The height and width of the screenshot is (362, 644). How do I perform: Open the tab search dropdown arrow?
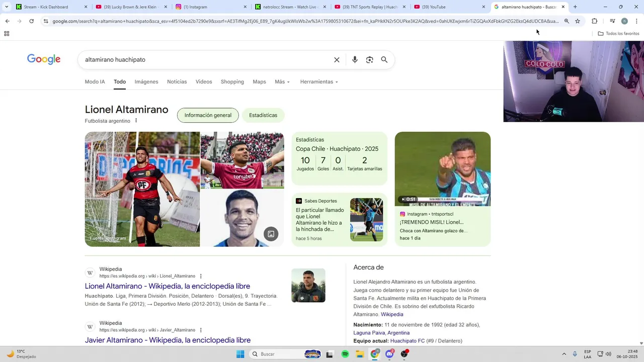(x=7, y=7)
